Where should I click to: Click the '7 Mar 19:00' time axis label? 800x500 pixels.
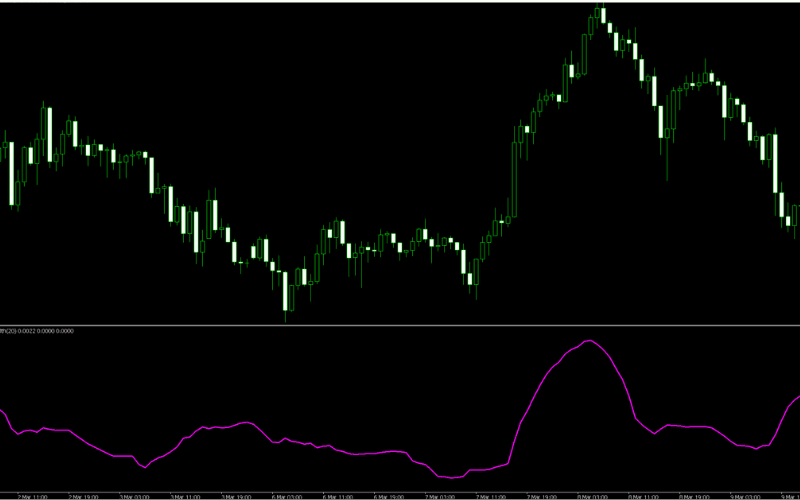click(x=542, y=496)
